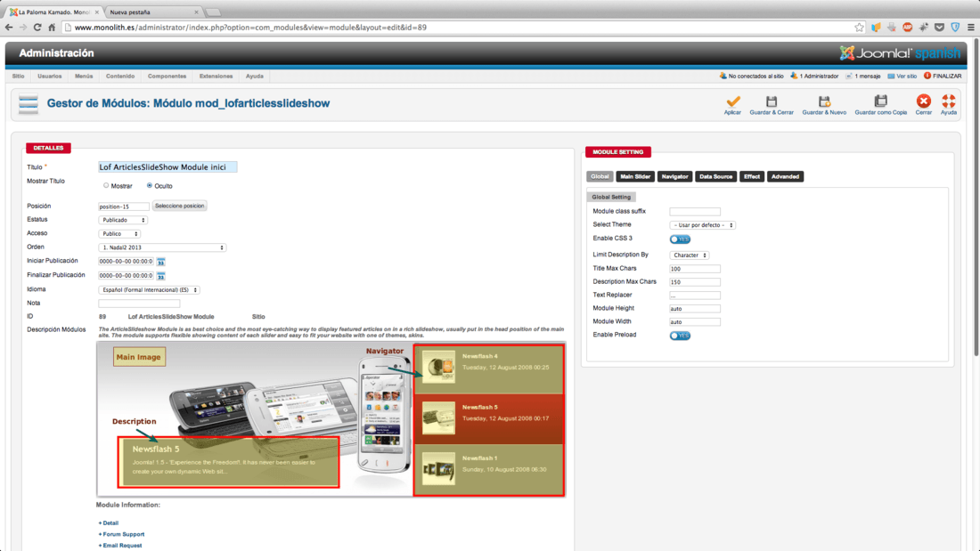980x551 pixels.
Task: Click the blue shield extension icon
Action: (955, 27)
